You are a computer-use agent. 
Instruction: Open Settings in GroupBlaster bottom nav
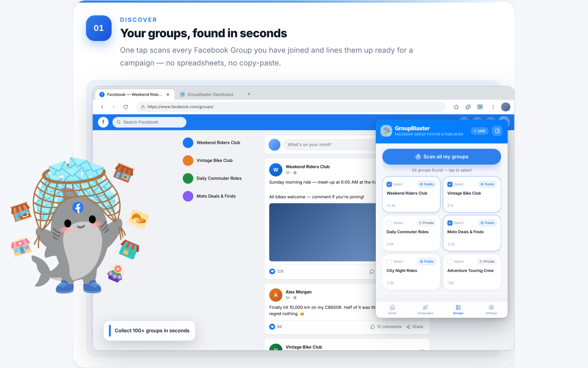click(x=491, y=310)
